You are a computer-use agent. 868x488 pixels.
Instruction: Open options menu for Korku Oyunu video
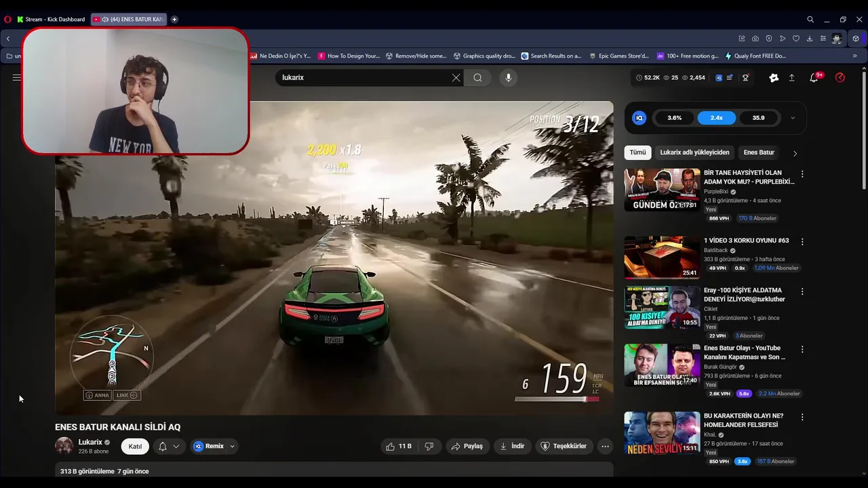pyautogui.click(x=802, y=242)
